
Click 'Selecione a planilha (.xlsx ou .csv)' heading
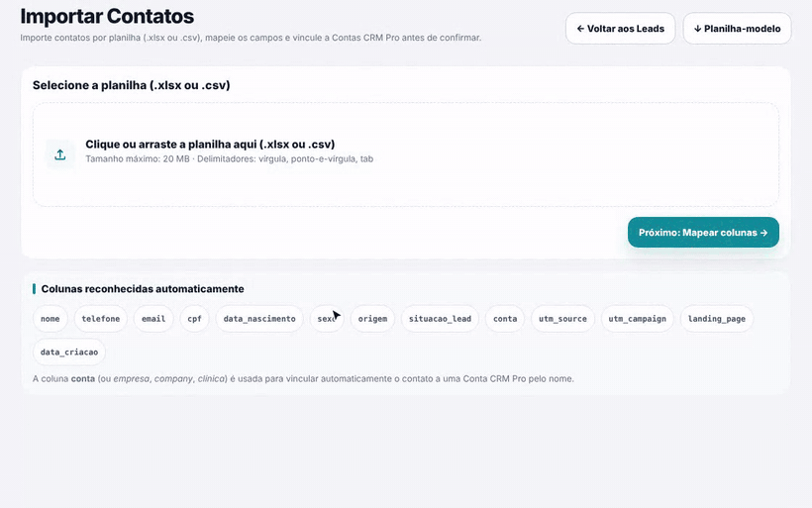(x=132, y=85)
